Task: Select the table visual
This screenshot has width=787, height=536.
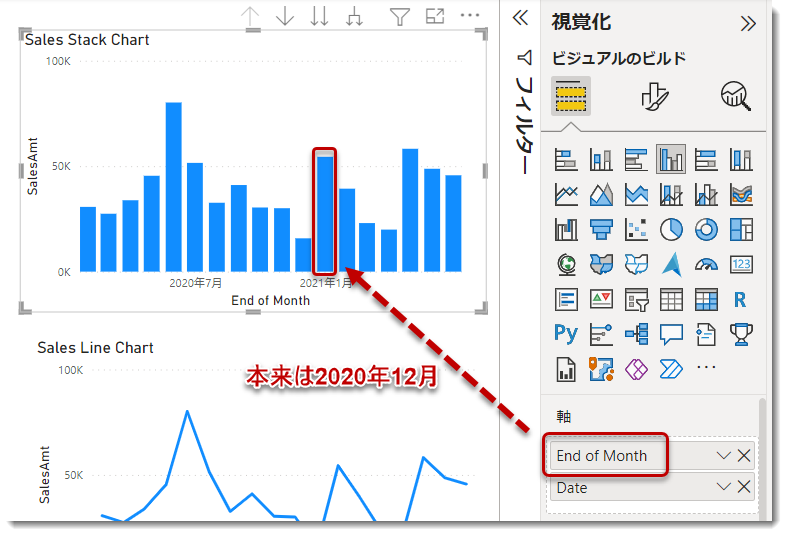Action: pos(671,300)
